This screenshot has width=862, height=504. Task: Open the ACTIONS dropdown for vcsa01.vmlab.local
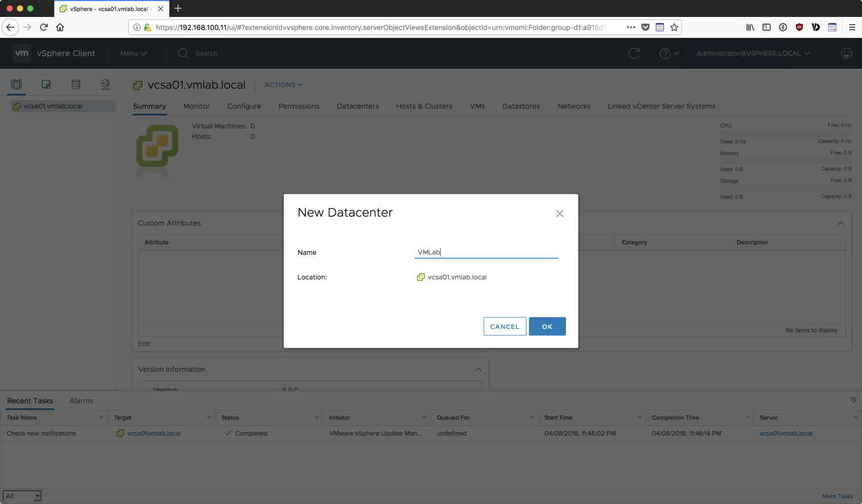(x=283, y=85)
